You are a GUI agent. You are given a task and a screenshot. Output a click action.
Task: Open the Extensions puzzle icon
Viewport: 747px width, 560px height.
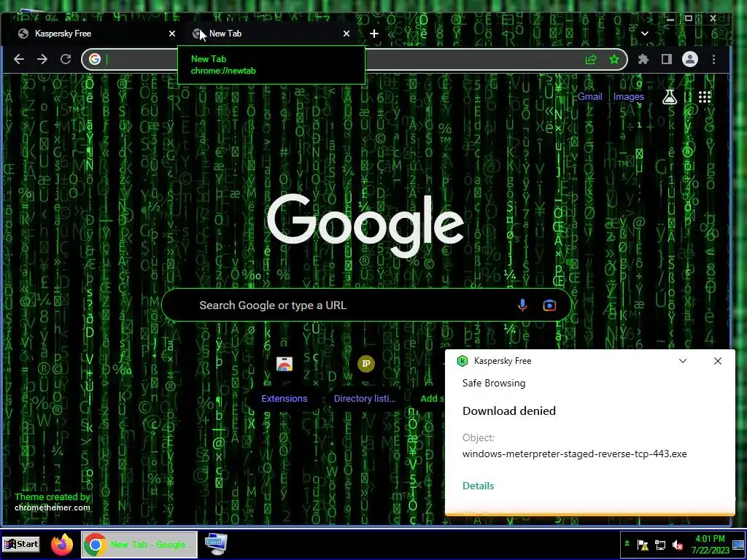point(643,59)
